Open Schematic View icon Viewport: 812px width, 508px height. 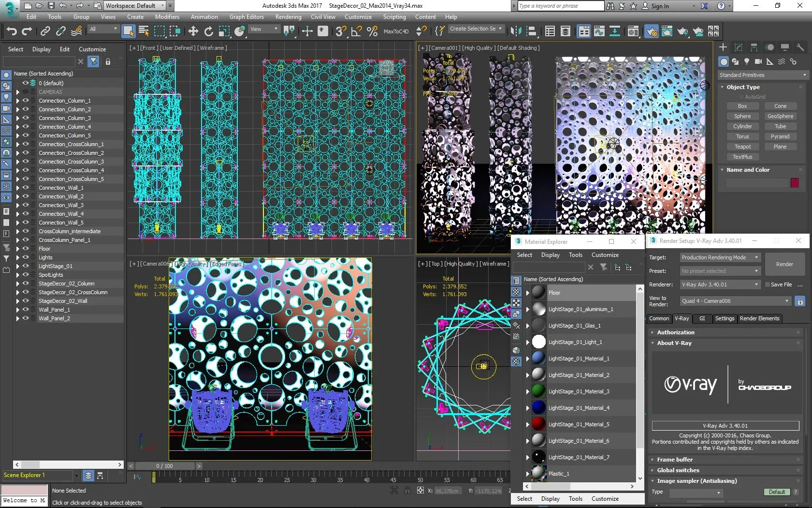(x=615, y=31)
